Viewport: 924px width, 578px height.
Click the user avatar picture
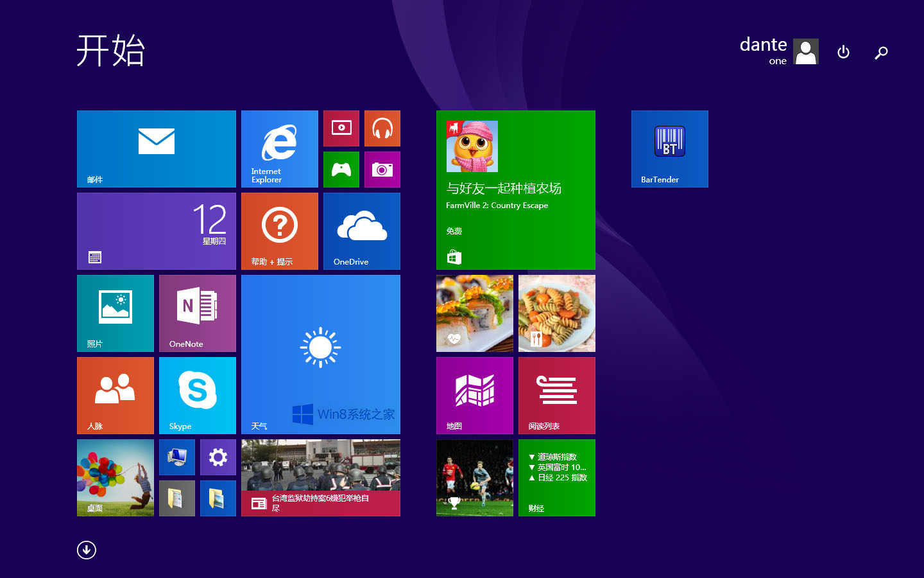click(x=806, y=51)
